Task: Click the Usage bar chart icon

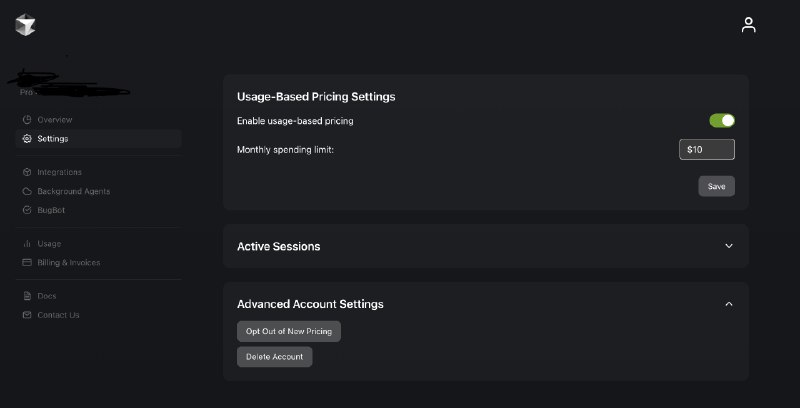Action: click(x=27, y=244)
